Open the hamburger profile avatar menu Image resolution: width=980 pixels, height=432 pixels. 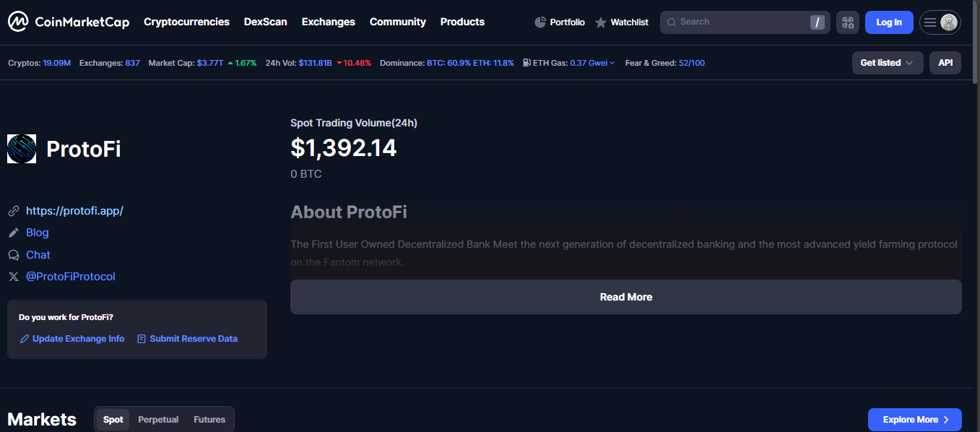click(x=940, y=22)
